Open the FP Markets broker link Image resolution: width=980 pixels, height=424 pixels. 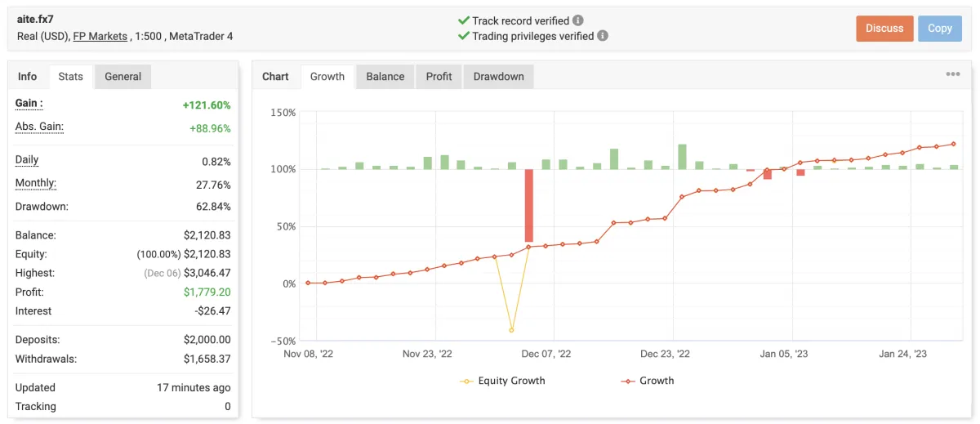click(x=100, y=37)
